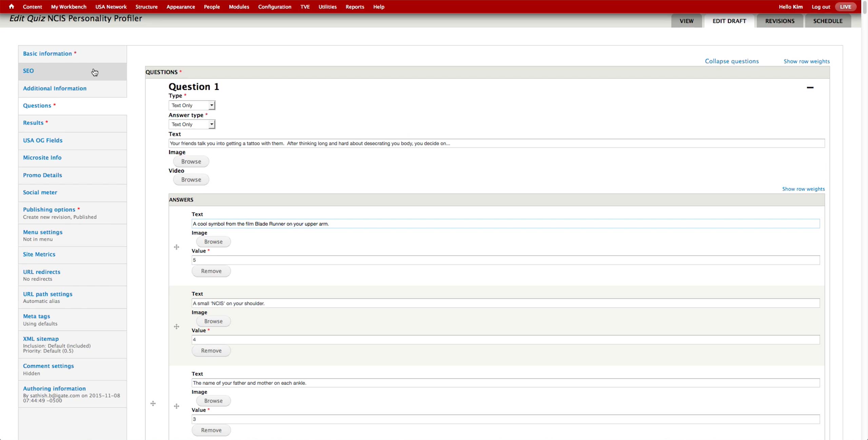
Task: Open the question Type dropdown
Action: tap(192, 105)
